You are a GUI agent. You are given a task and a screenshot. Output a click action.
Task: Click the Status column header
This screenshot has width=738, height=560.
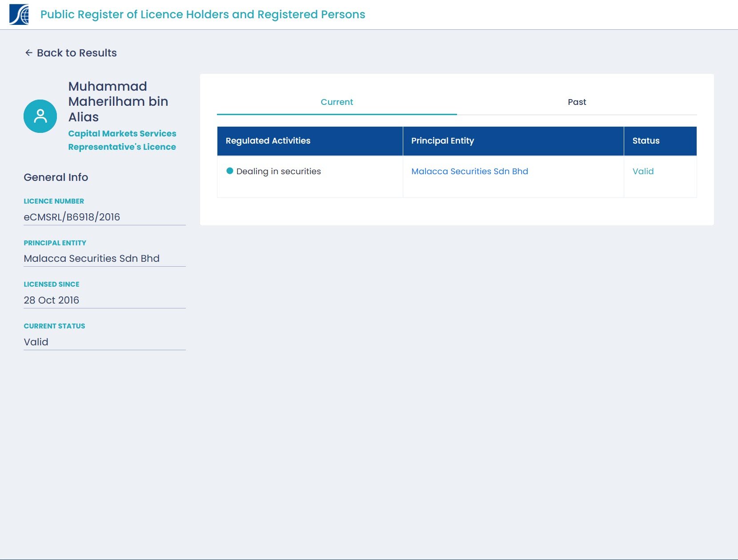click(646, 141)
